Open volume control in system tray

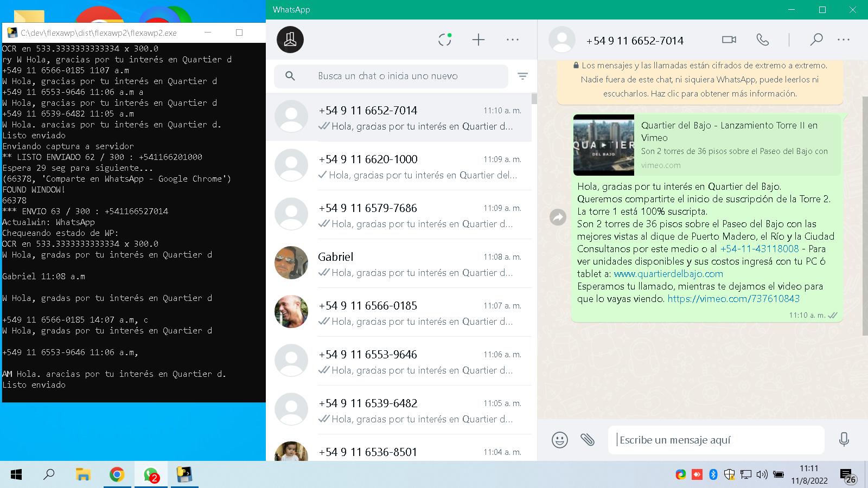(762, 475)
